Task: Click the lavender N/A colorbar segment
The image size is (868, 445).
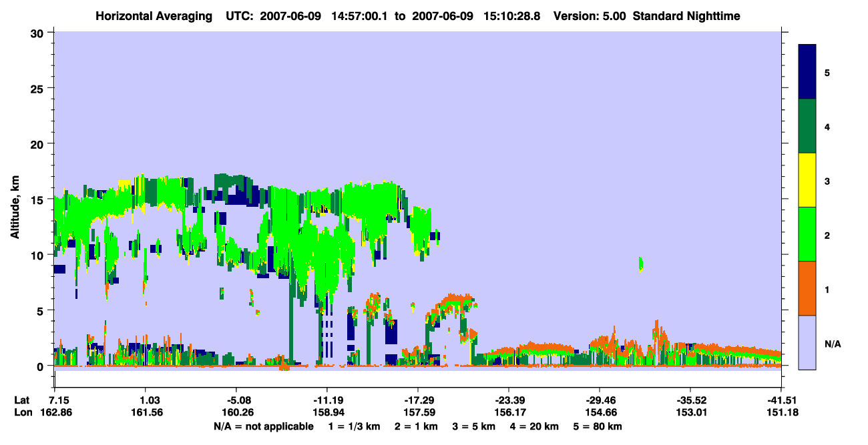Action: pyautogui.click(x=807, y=342)
